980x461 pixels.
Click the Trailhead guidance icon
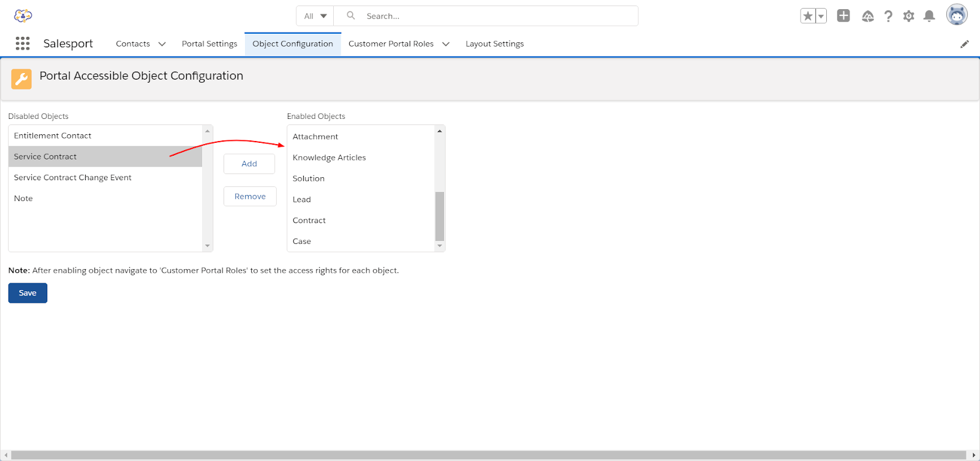867,17
